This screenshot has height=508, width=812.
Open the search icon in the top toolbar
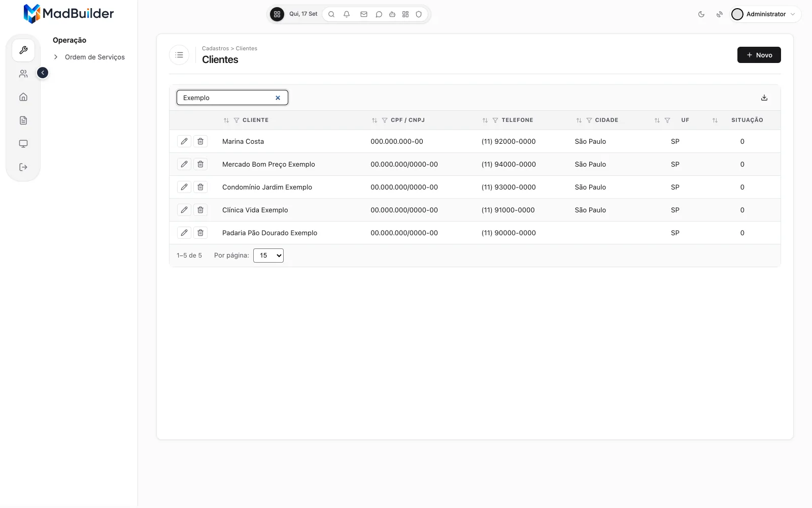[331, 14]
